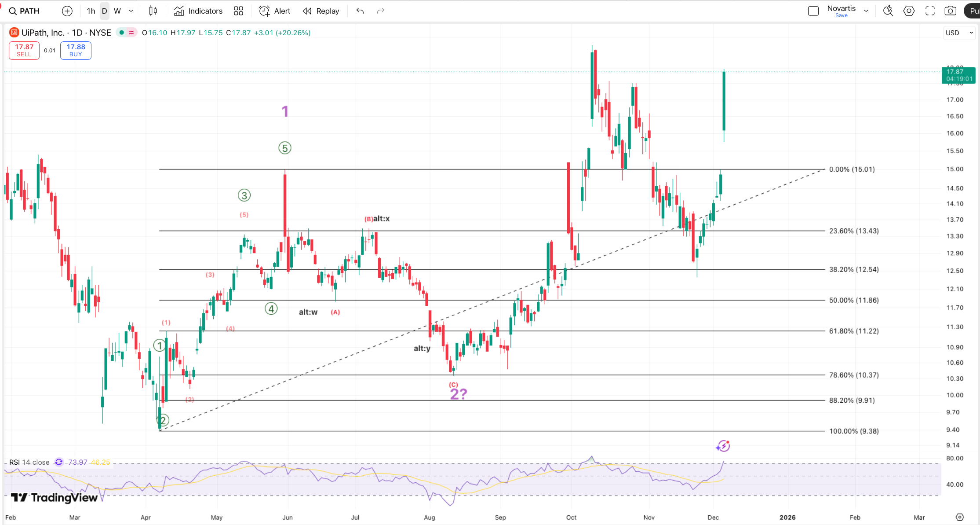Open the USD currency dropdown
This screenshot has height=525, width=980.
tap(959, 33)
